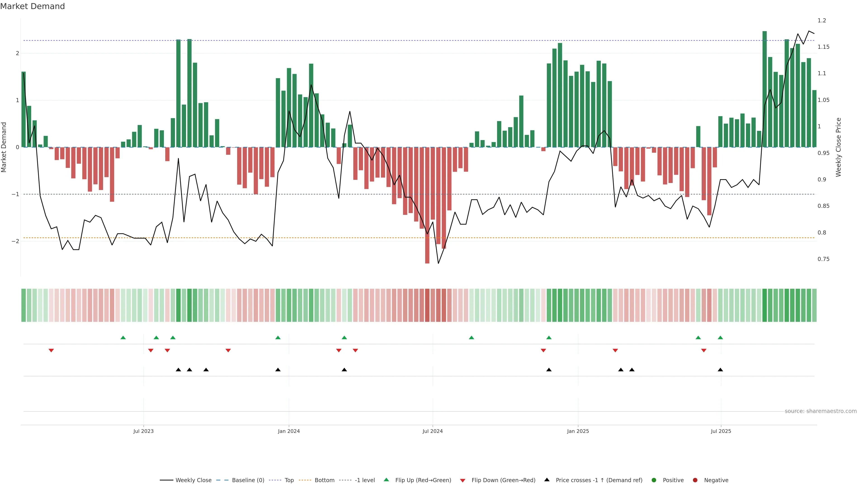Click the Jul 2024 x-axis label

tap(432, 431)
